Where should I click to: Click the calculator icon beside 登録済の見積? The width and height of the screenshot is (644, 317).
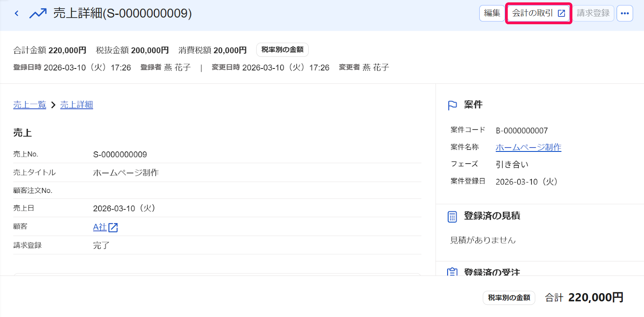click(x=452, y=217)
